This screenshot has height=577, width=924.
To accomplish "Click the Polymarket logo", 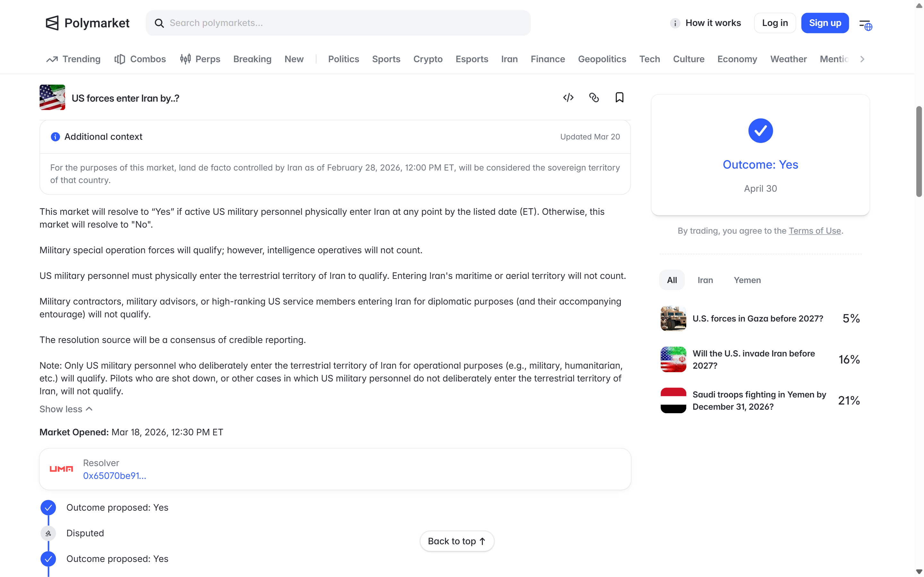I will [88, 23].
